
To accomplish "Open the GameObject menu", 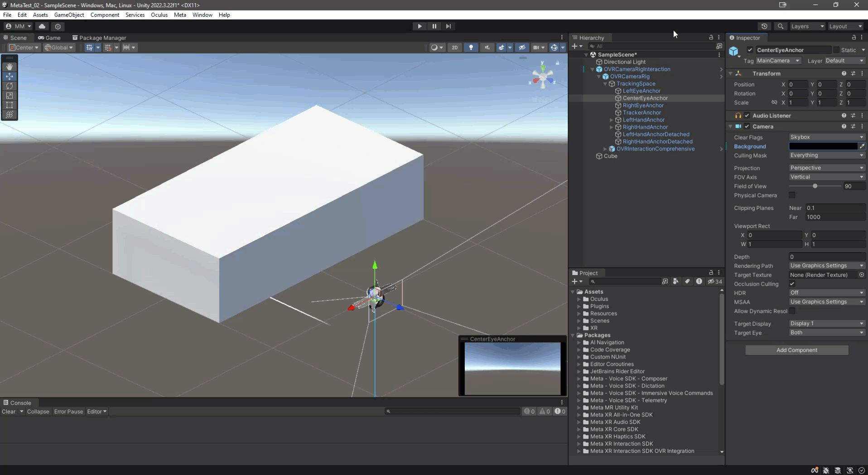I will click(69, 15).
